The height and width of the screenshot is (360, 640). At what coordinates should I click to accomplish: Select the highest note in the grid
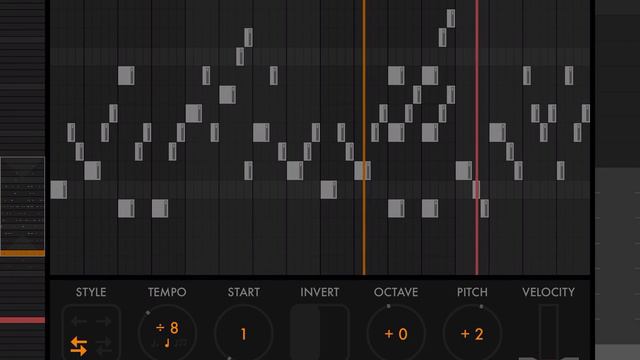tap(451, 18)
